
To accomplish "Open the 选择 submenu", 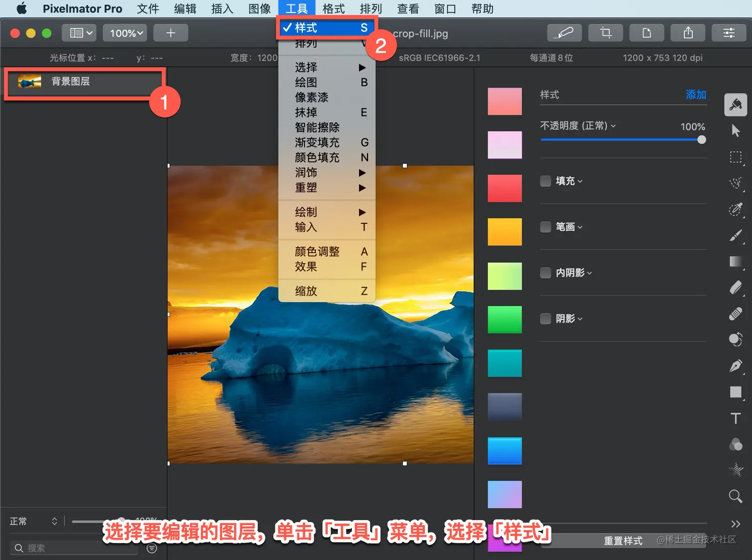I will tap(327, 67).
